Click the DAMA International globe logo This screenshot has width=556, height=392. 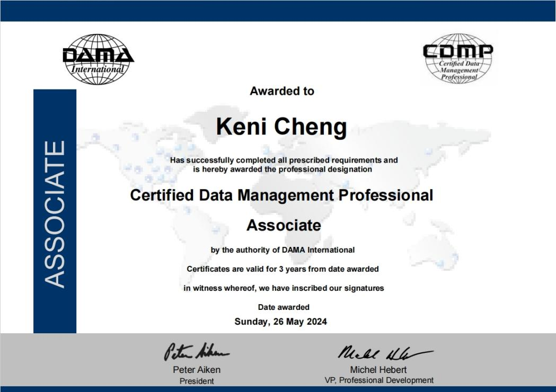98,59
